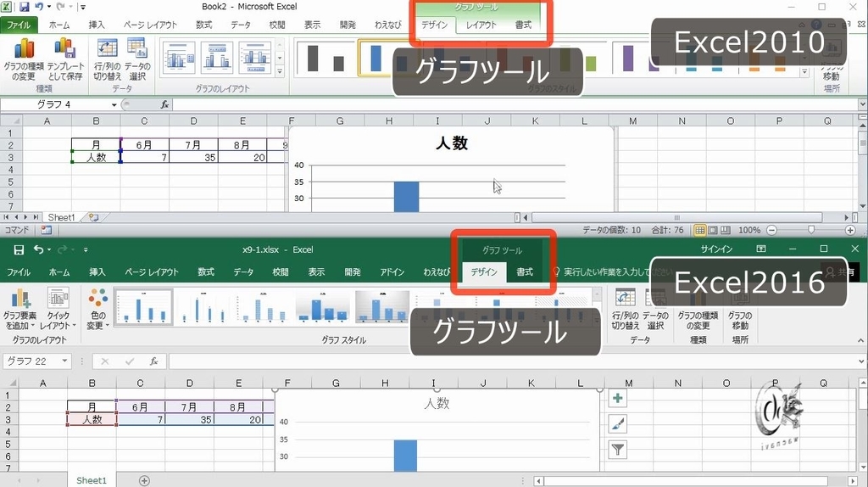Click Save icon in Excel 2010 quick access

(24, 7)
